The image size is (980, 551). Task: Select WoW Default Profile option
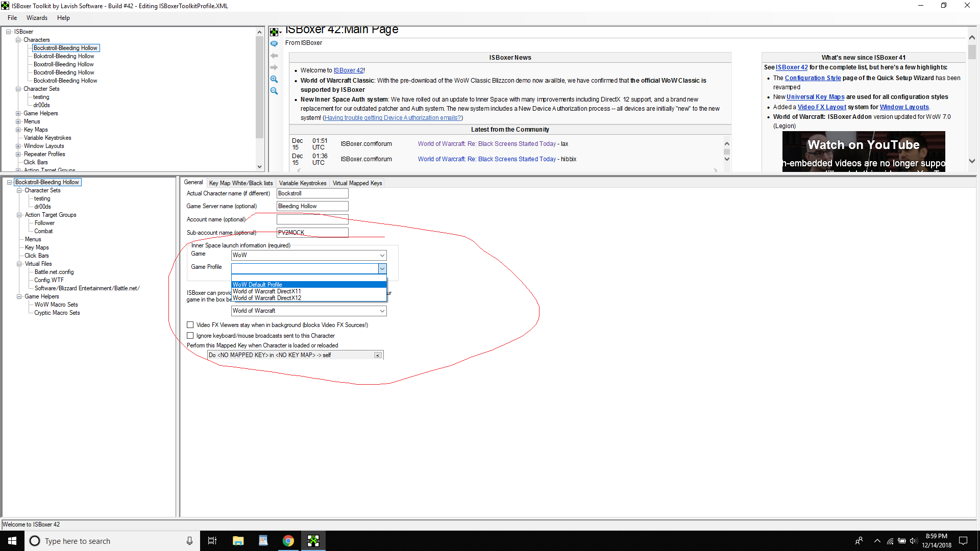pos(309,285)
